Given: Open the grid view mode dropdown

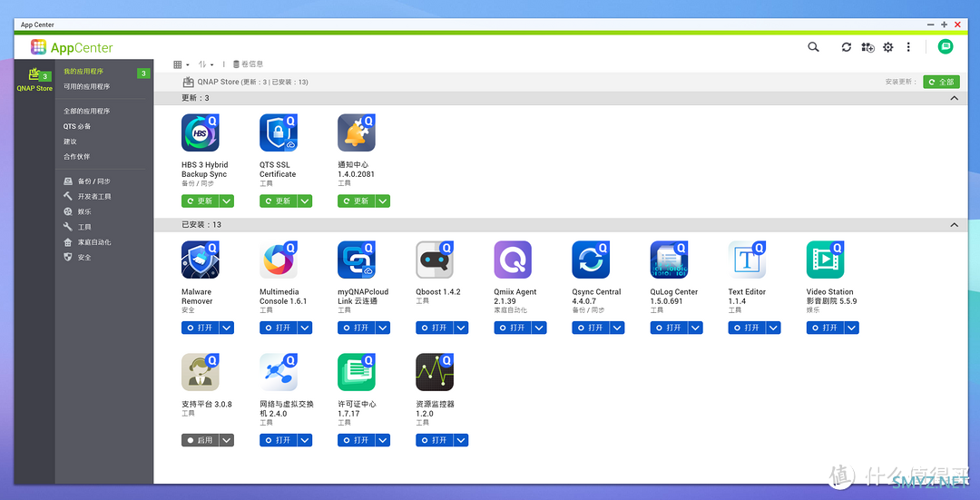Looking at the screenshot, I should tap(181, 64).
